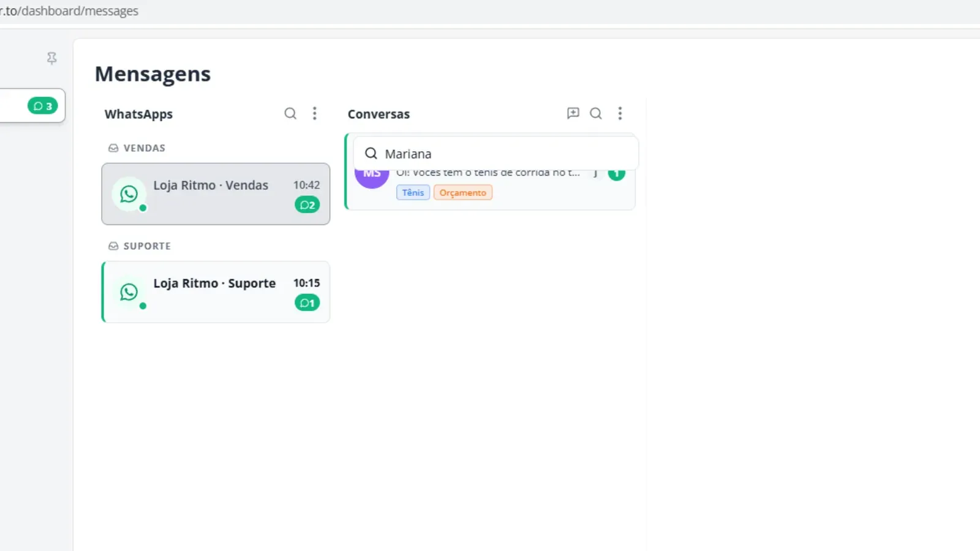Select the Loja Ritmo · Suporte account
This screenshot has width=980, height=551.
click(216, 292)
